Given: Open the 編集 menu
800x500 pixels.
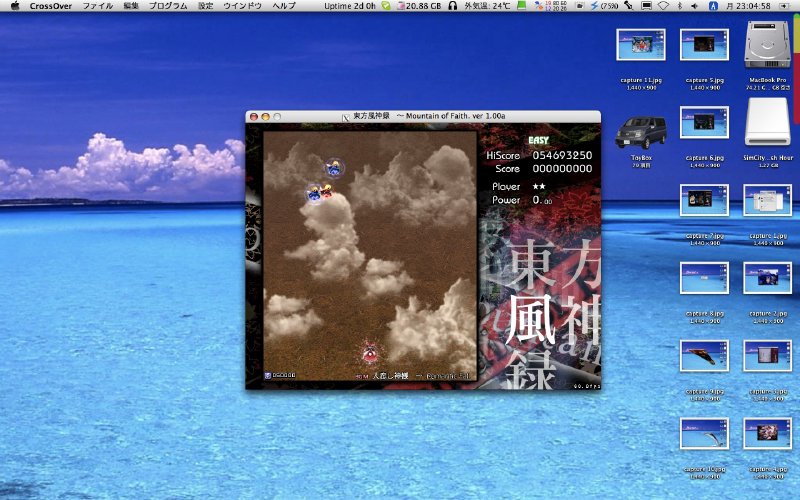Looking at the screenshot, I should pos(131,6).
